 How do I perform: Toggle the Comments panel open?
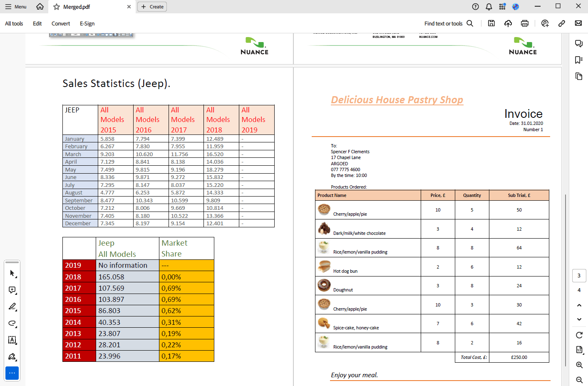click(x=579, y=43)
